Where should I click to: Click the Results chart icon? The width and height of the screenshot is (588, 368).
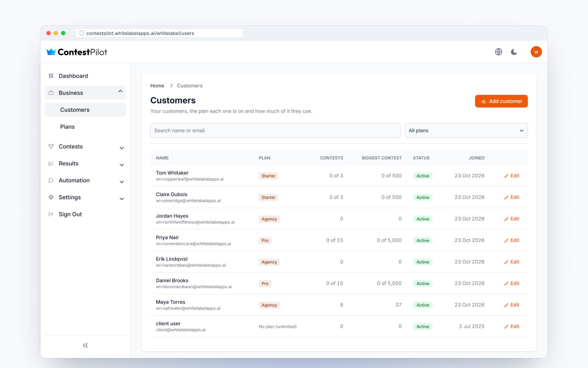[51, 163]
